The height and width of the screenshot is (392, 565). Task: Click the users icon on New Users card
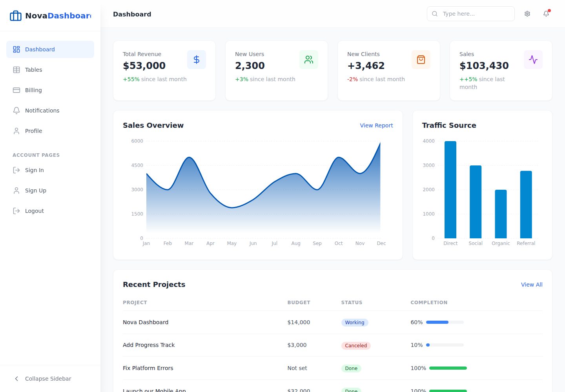pyautogui.click(x=309, y=60)
